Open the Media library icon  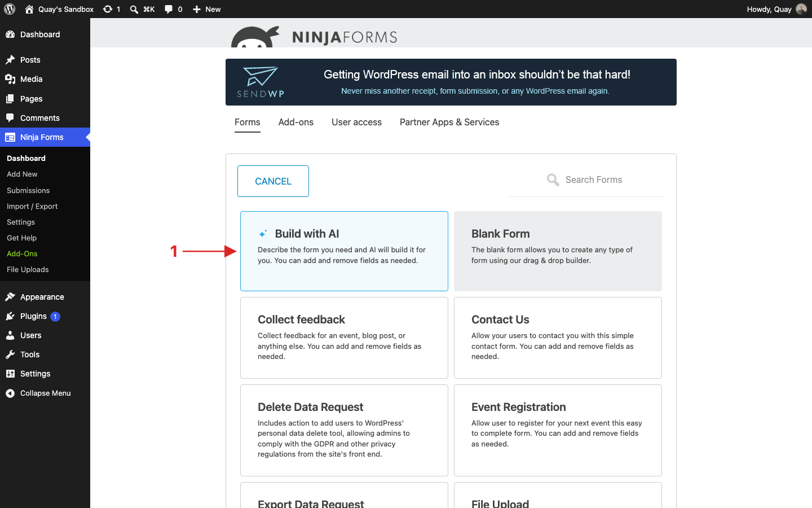pyautogui.click(x=10, y=79)
